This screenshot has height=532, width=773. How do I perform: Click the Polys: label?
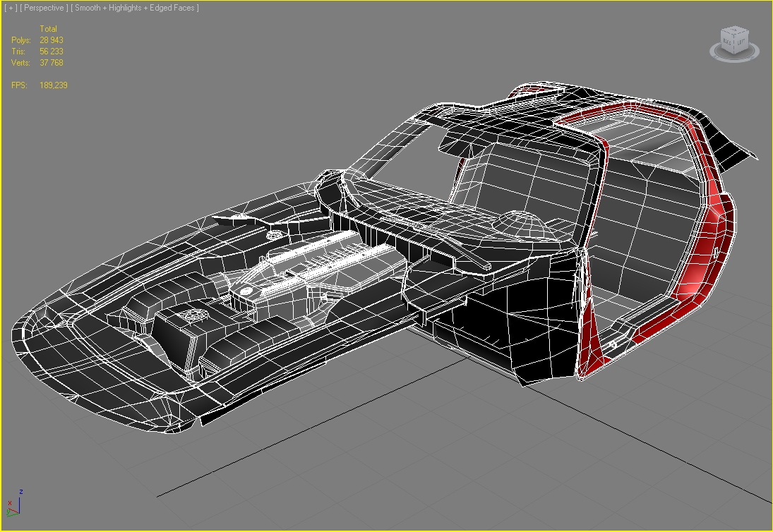coord(20,40)
